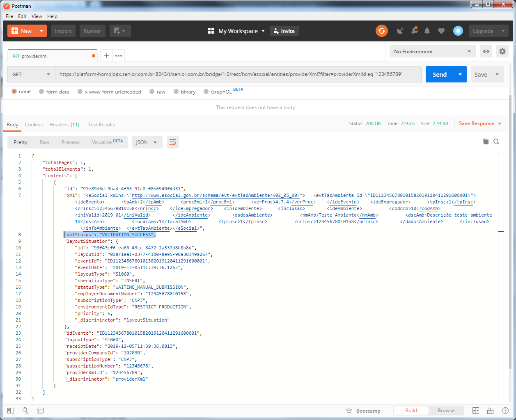Open the Postman console icon
Viewport: 516px width, 420px height.
coord(40,411)
